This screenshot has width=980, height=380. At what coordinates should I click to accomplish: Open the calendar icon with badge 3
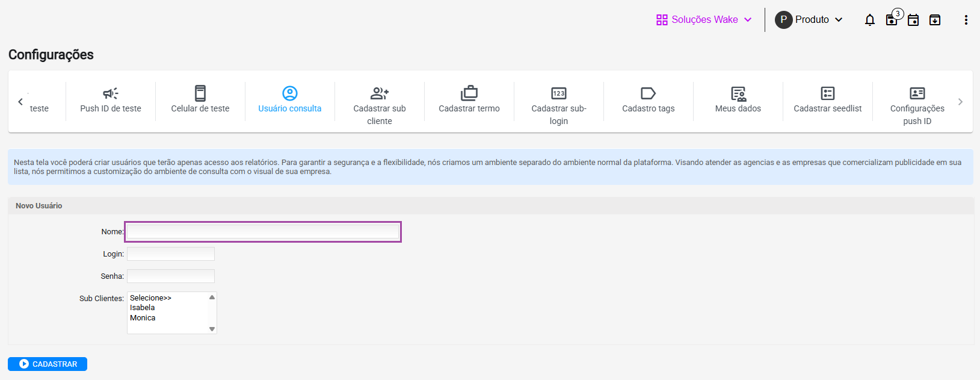pyautogui.click(x=892, y=20)
